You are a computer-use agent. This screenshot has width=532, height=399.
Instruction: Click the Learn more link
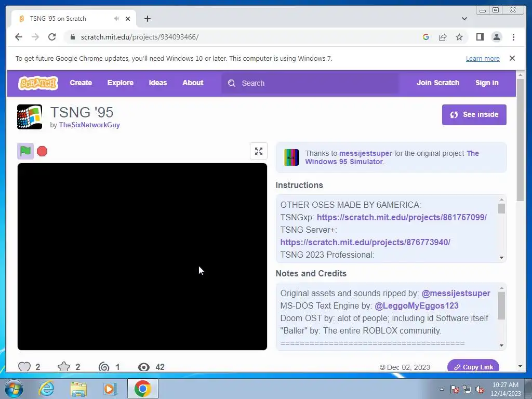[483, 58]
